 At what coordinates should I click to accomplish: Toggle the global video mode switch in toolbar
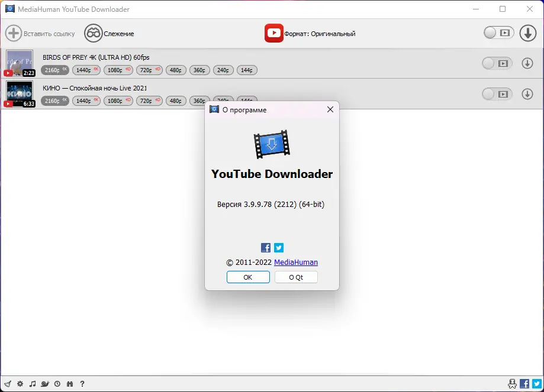(498, 33)
